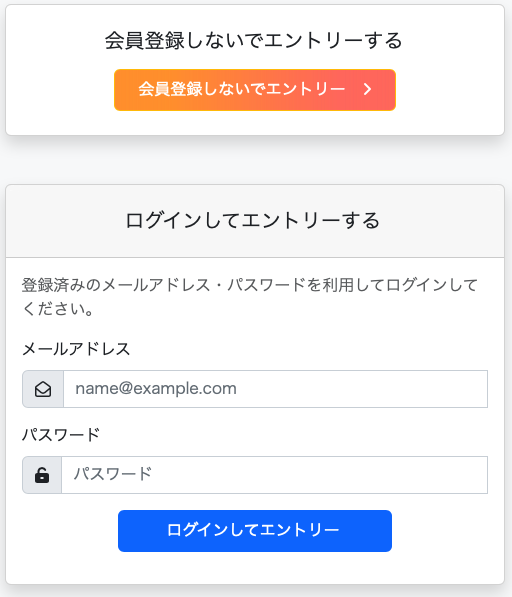
Task: Focus the パスワード password input field
Action: [x=274, y=475]
